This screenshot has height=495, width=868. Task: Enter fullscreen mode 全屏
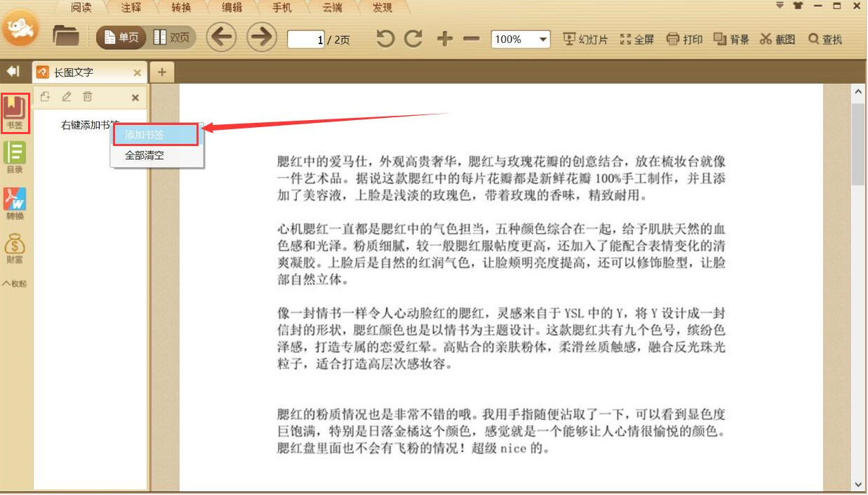point(636,39)
